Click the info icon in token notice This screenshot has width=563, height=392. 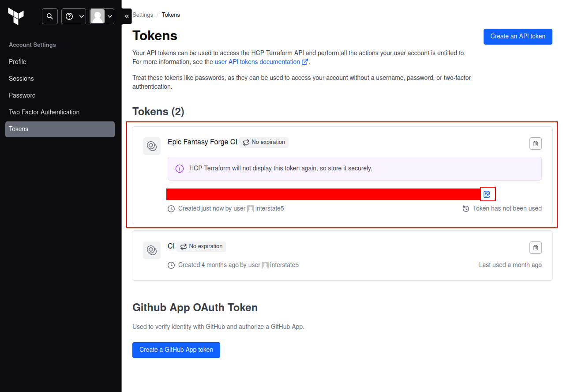180,169
